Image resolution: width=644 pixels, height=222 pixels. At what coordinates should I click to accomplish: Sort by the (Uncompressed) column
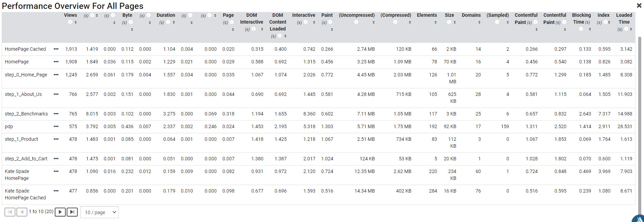[x=374, y=23]
